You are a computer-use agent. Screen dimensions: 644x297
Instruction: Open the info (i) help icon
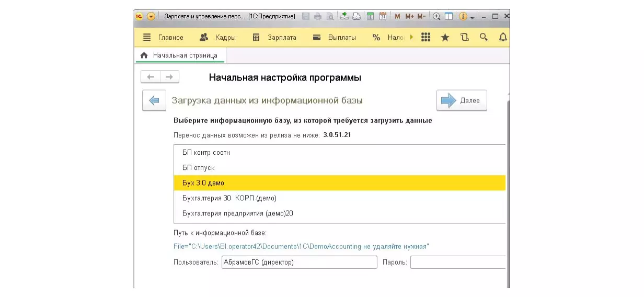tap(463, 16)
